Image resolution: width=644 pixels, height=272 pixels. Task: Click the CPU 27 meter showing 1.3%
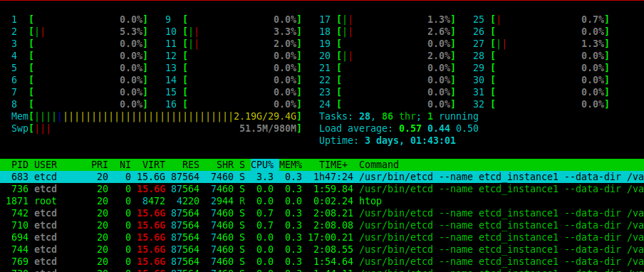point(541,44)
